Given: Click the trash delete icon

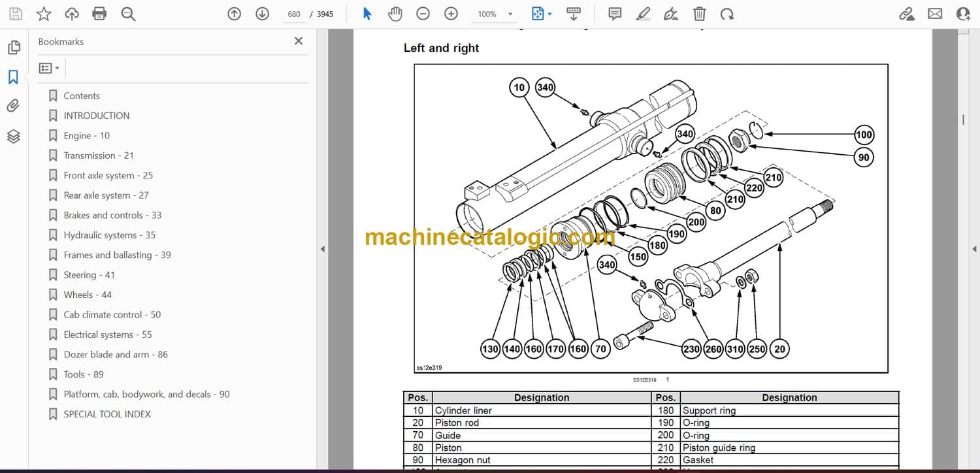Looking at the screenshot, I should [x=699, y=14].
